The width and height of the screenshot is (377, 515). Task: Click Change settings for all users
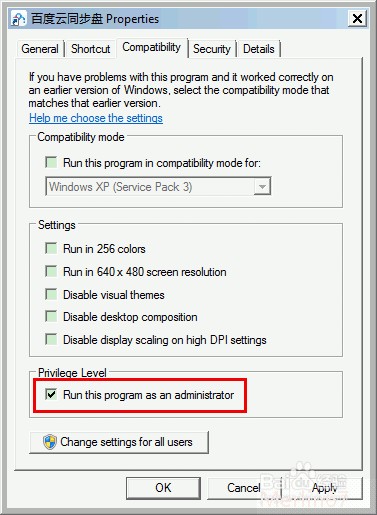119,442
